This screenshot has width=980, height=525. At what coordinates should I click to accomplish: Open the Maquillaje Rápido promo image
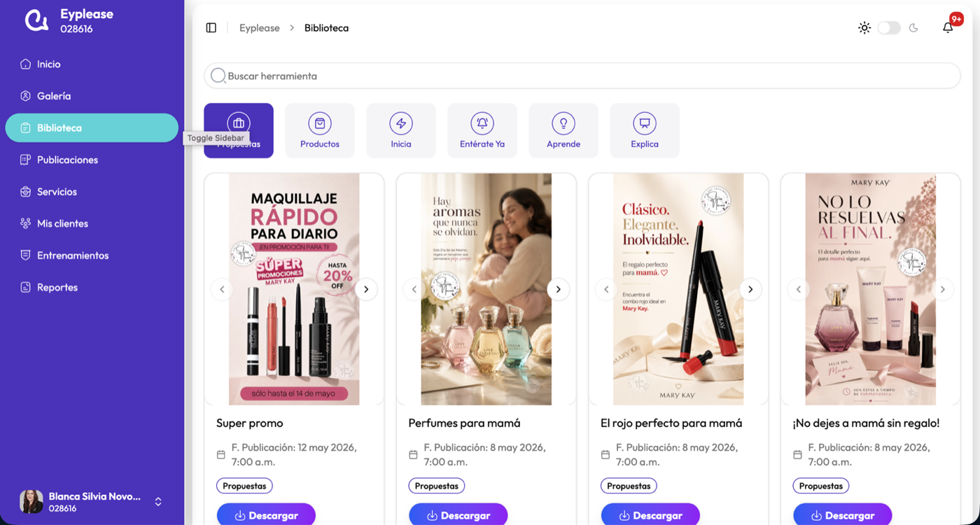294,289
